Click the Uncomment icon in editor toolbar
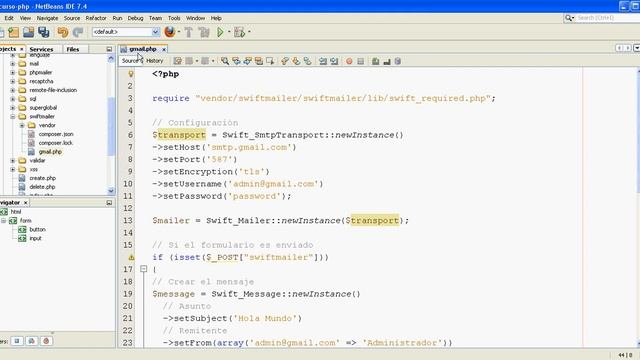 point(387,61)
